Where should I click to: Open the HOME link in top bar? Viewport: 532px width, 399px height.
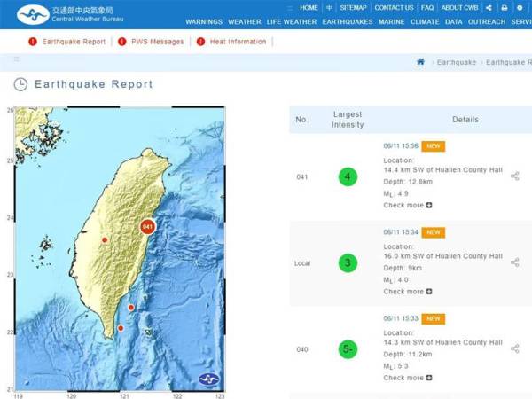(309, 8)
